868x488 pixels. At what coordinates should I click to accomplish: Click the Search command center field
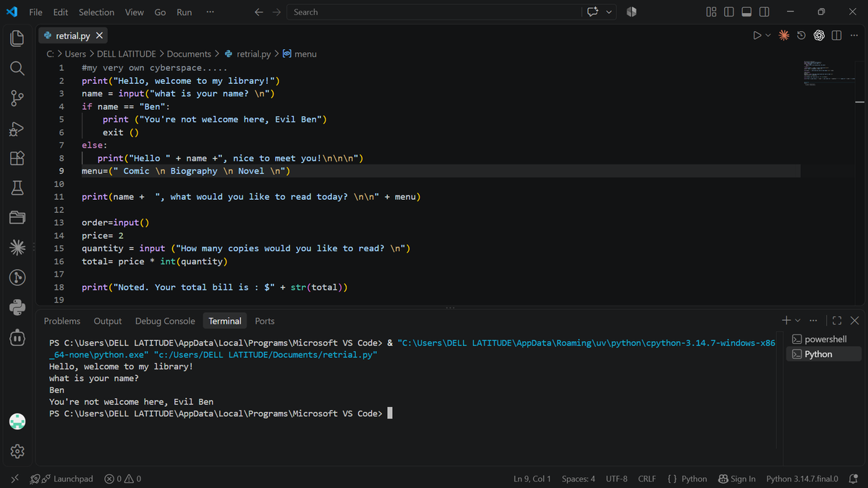434,12
